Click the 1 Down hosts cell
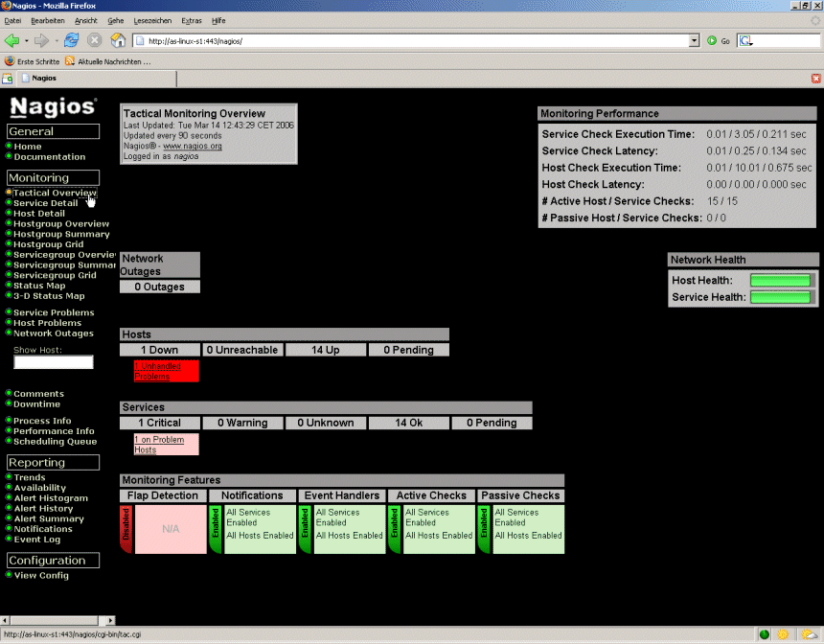This screenshot has width=824, height=644. (x=160, y=350)
